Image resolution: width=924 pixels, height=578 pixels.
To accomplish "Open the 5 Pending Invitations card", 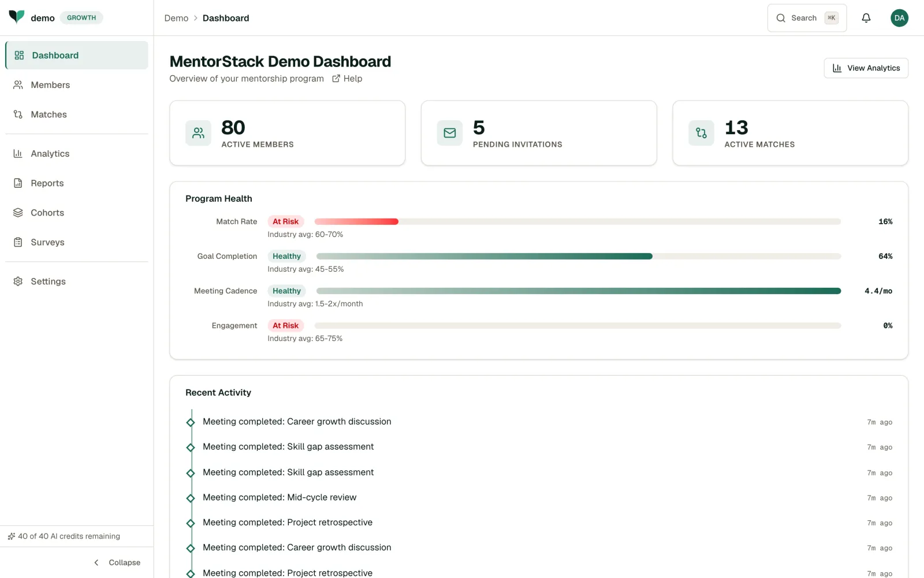I will (x=539, y=133).
